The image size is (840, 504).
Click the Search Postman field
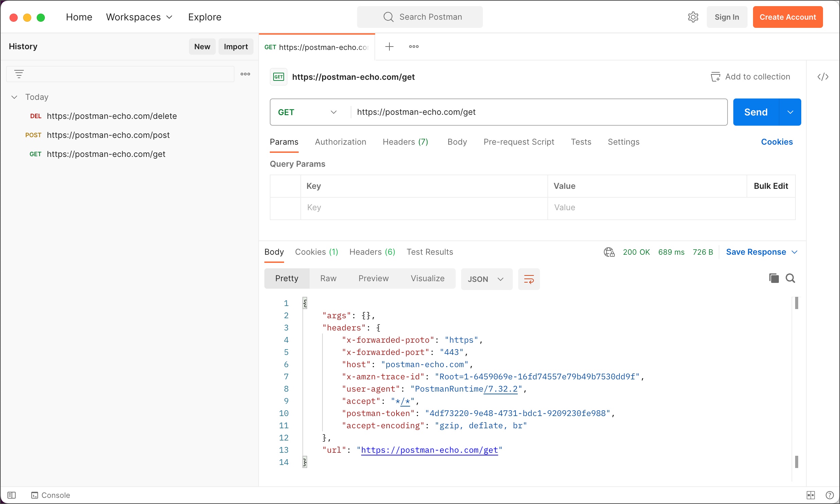click(x=420, y=17)
